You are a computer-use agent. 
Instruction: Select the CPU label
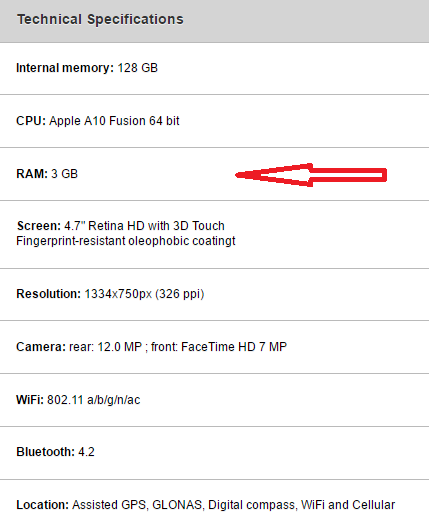31,121
